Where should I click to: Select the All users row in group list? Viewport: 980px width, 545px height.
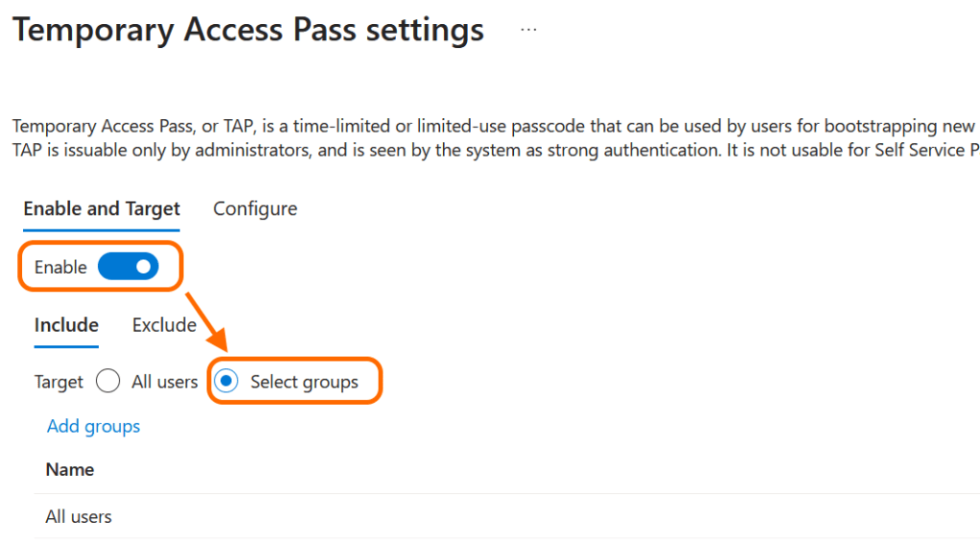tap(79, 516)
